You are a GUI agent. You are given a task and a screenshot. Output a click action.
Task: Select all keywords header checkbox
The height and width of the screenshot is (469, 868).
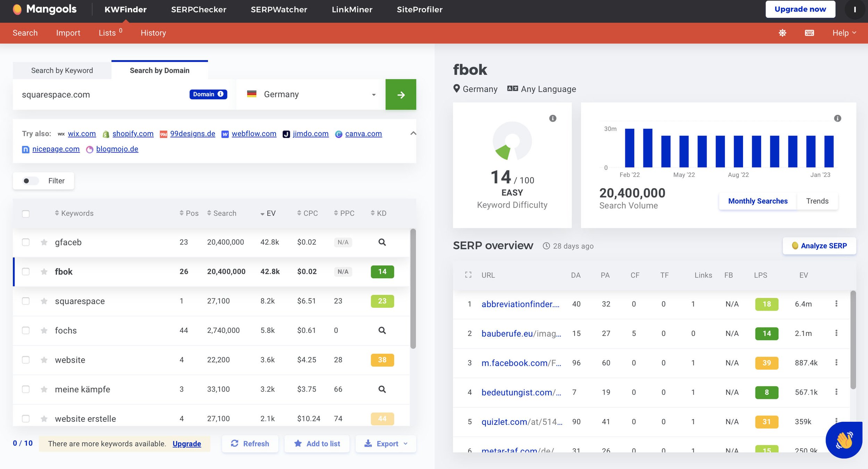coord(26,214)
